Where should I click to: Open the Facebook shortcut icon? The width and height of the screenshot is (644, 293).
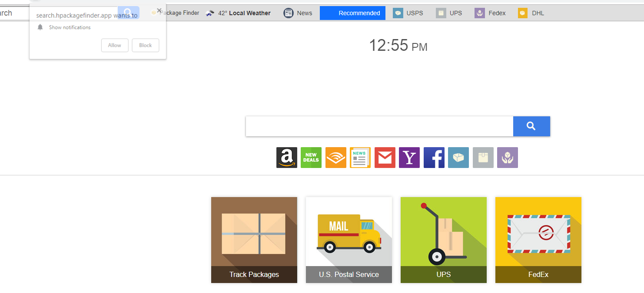[x=434, y=158]
